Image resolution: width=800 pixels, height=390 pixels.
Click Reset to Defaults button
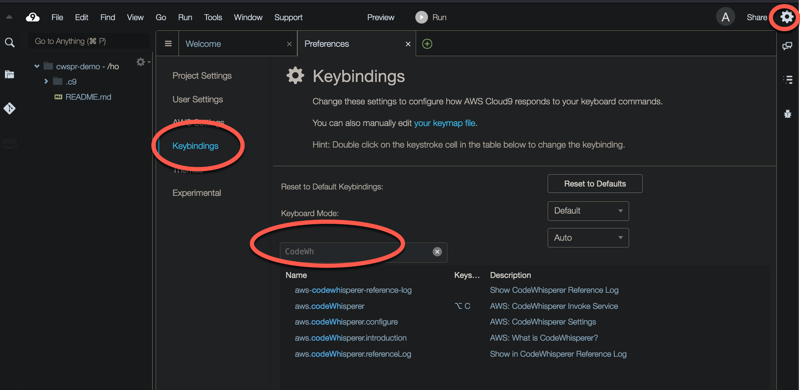[595, 184]
